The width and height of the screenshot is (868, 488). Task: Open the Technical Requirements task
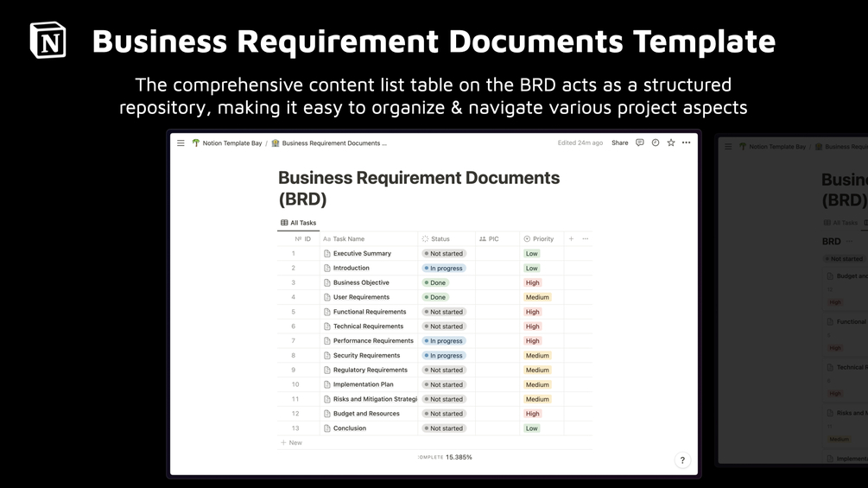tap(368, 326)
